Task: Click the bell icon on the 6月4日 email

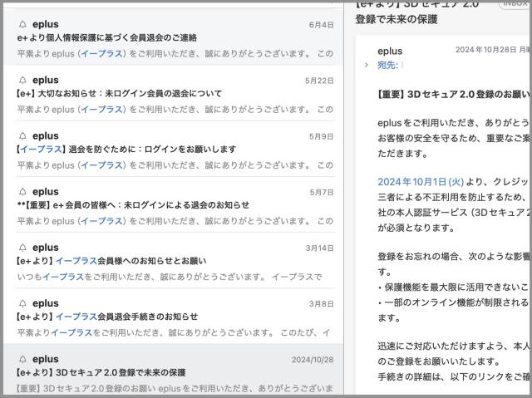Action: pos(22,24)
